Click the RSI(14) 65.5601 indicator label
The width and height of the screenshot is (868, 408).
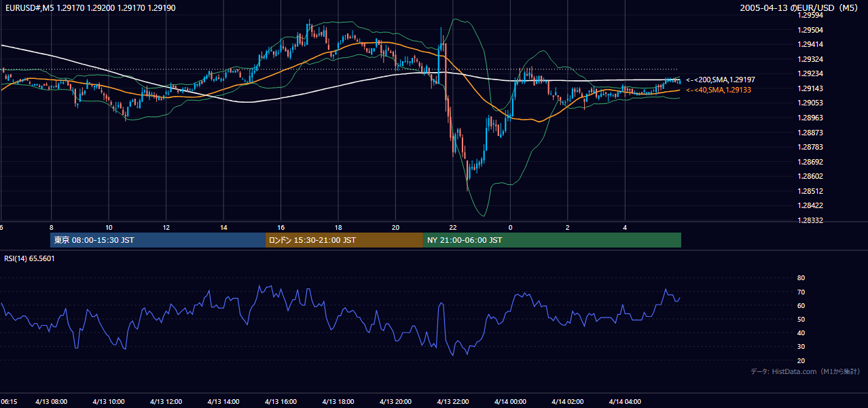(29, 258)
